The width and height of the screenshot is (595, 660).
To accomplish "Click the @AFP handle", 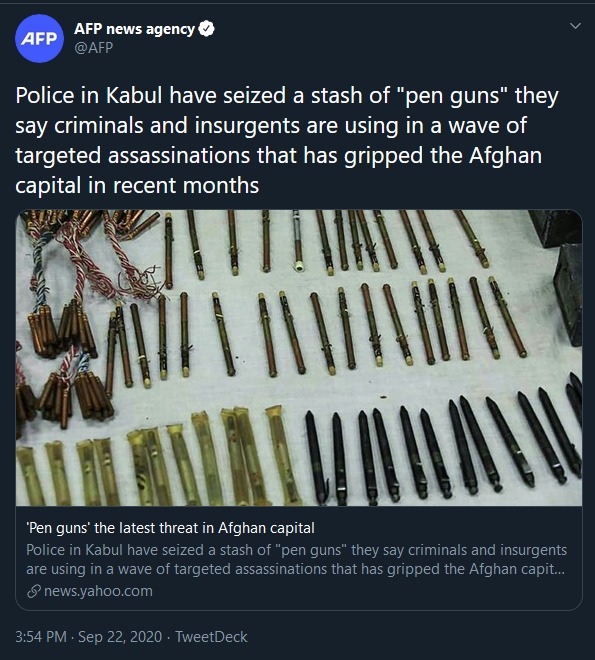I will [x=93, y=48].
